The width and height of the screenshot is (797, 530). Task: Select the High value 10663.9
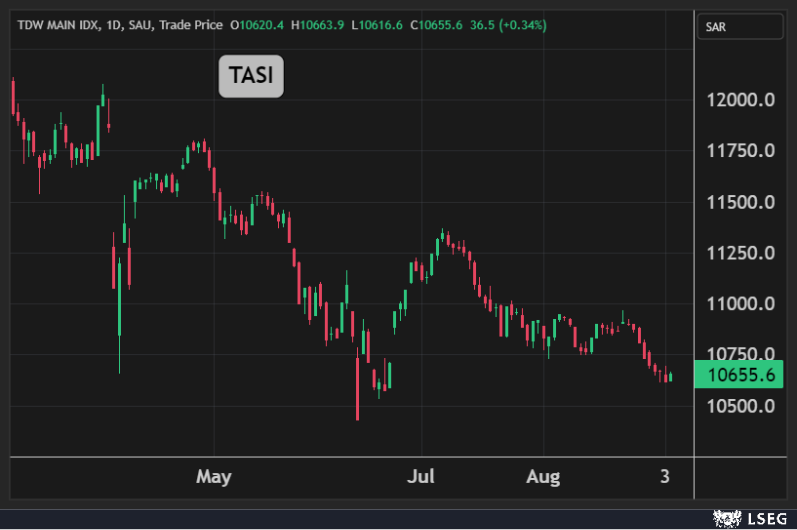coord(321,25)
